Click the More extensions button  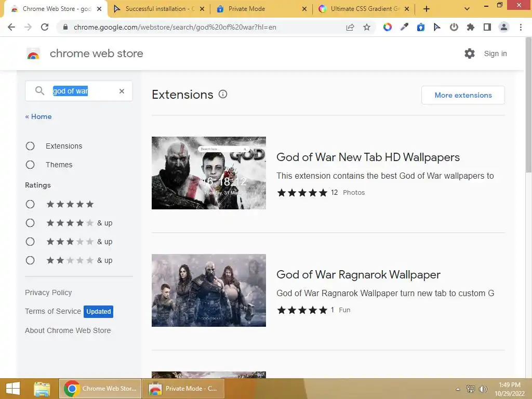[x=463, y=95]
